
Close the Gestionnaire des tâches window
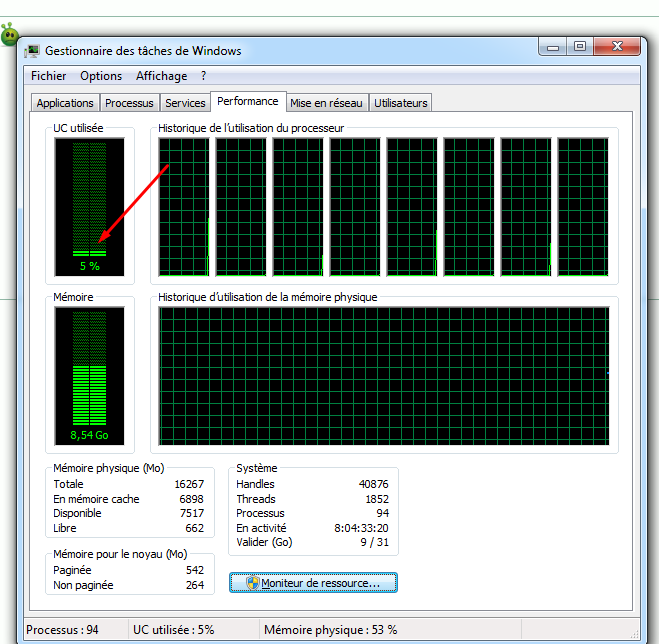click(x=617, y=46)
